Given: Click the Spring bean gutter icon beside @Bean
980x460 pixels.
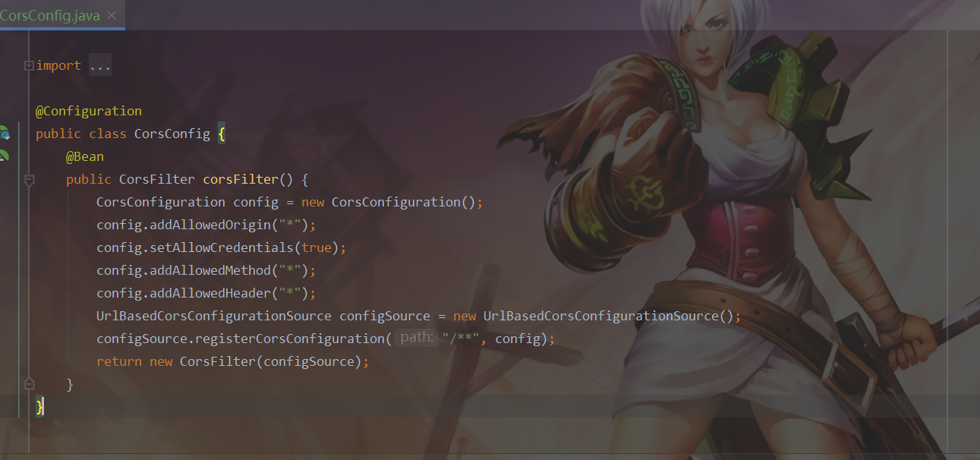Looking at the screenshot, I should tap(4, 156).
